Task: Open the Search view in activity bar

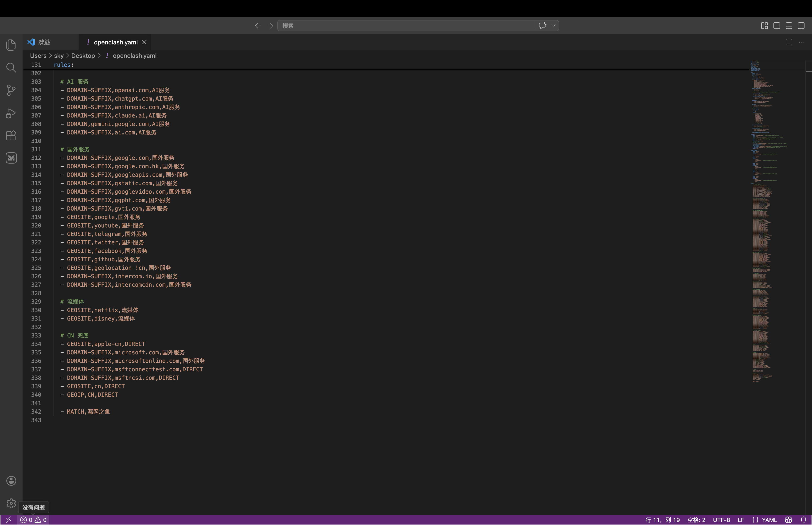Action: 11,67
